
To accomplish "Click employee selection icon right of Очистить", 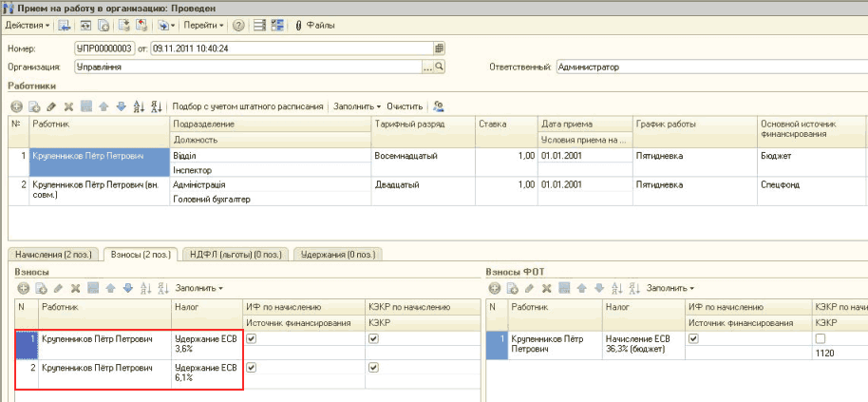I will pyautogui.click(x=438, y=106).
